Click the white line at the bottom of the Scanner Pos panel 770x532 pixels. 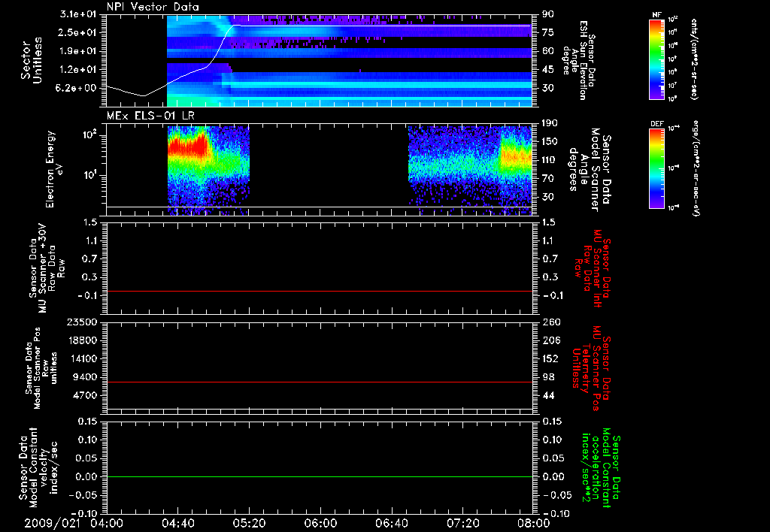pyautogui.click(x=319, y=409)
